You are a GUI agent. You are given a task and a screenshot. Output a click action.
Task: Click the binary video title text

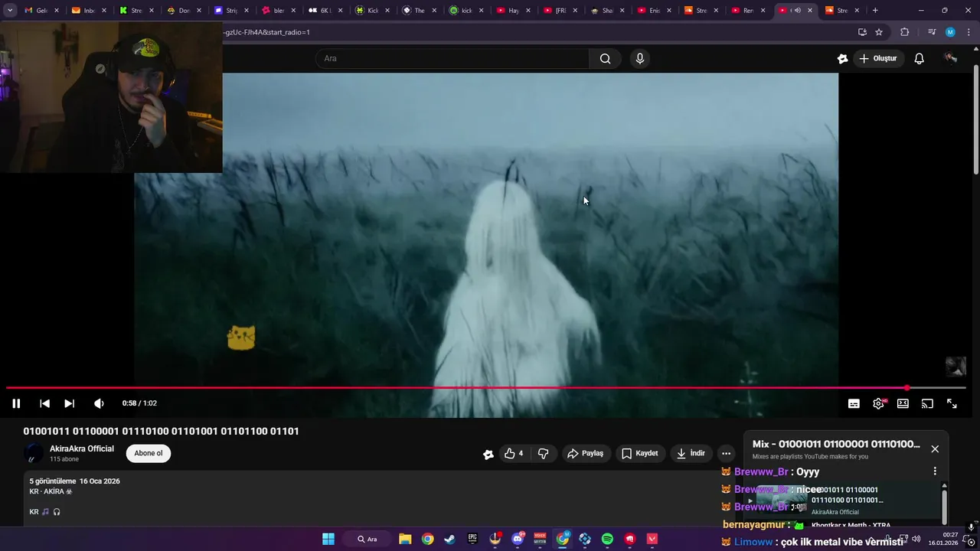coord(161,431)
